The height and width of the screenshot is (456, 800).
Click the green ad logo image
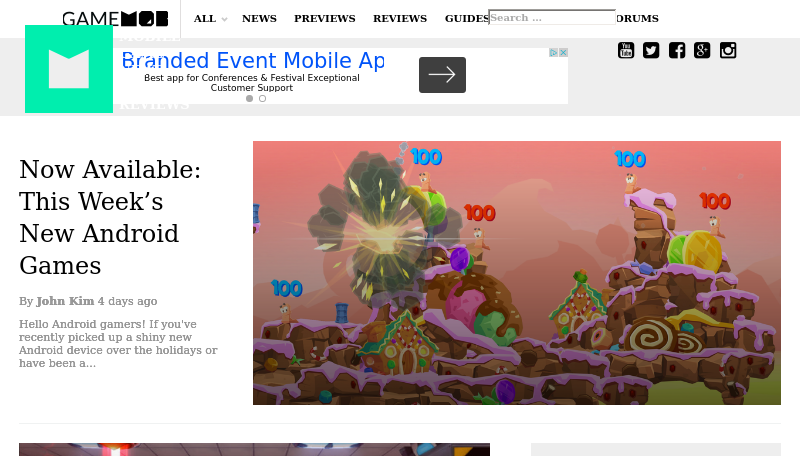tap(69, 69)
